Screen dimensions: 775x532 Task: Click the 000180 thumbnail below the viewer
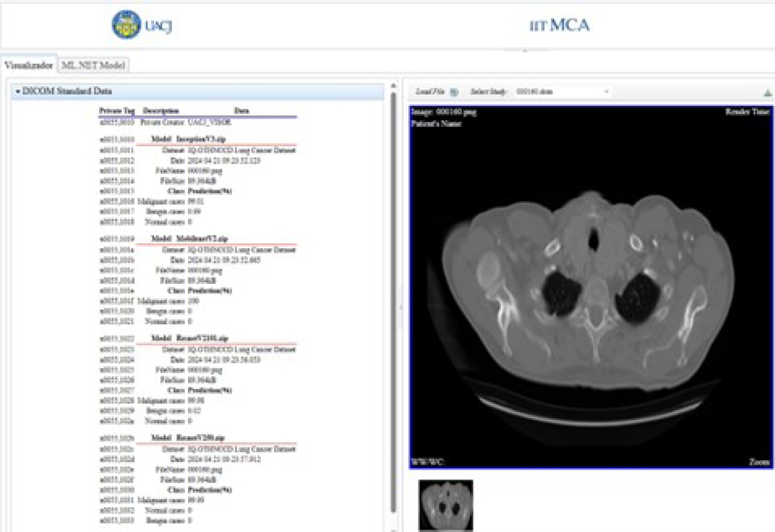447,504
